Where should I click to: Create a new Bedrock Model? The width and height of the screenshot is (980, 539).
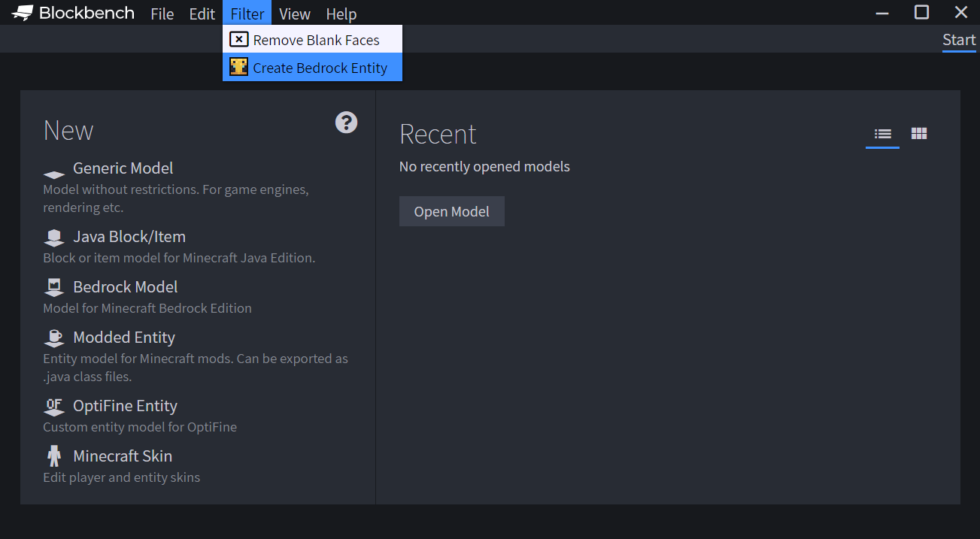click(126, 287)
